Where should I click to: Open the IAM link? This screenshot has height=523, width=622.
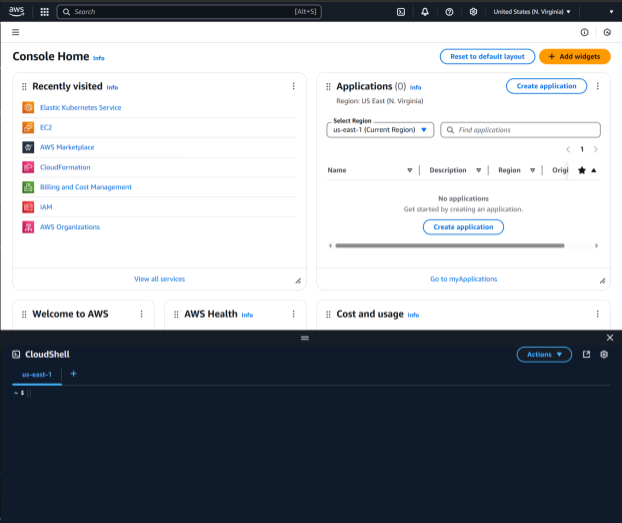(x=46, y=207)
